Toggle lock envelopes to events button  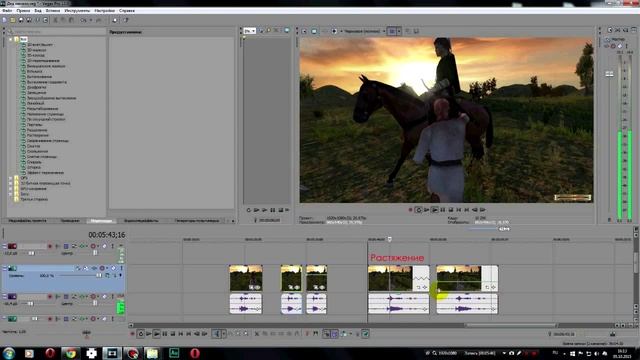[357, 334]
